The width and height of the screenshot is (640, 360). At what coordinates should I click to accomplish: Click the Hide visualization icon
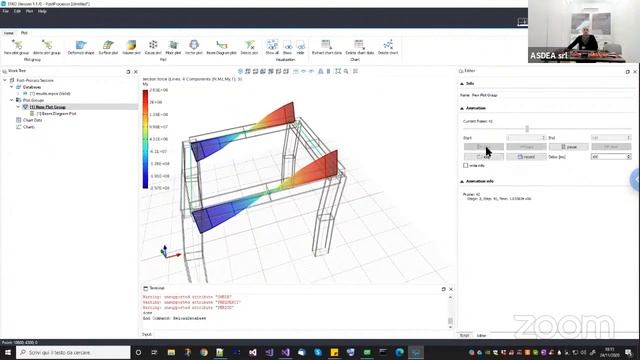pyautogui.click(x=300, y=47)
